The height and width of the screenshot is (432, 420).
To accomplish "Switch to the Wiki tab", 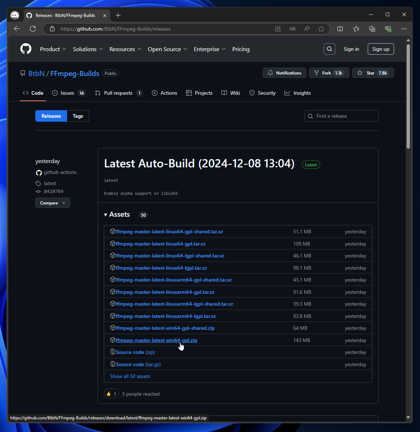I will (231, 93).
